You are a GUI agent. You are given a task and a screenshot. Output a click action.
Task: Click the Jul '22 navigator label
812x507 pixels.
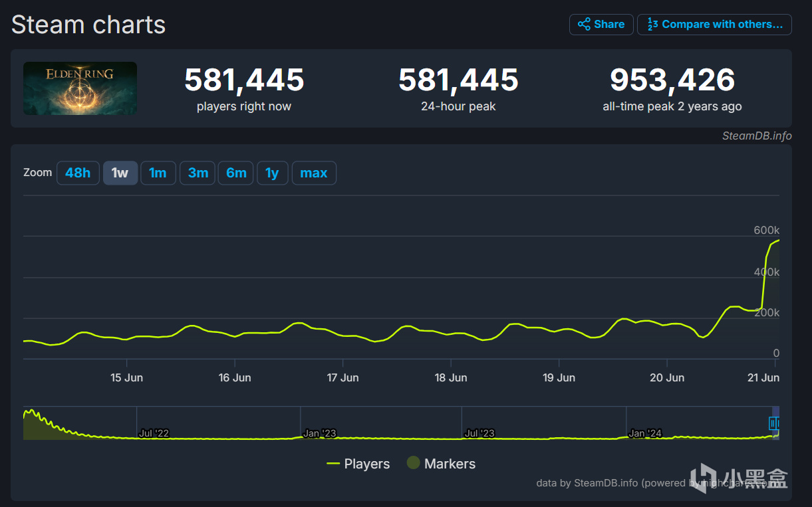154,433
